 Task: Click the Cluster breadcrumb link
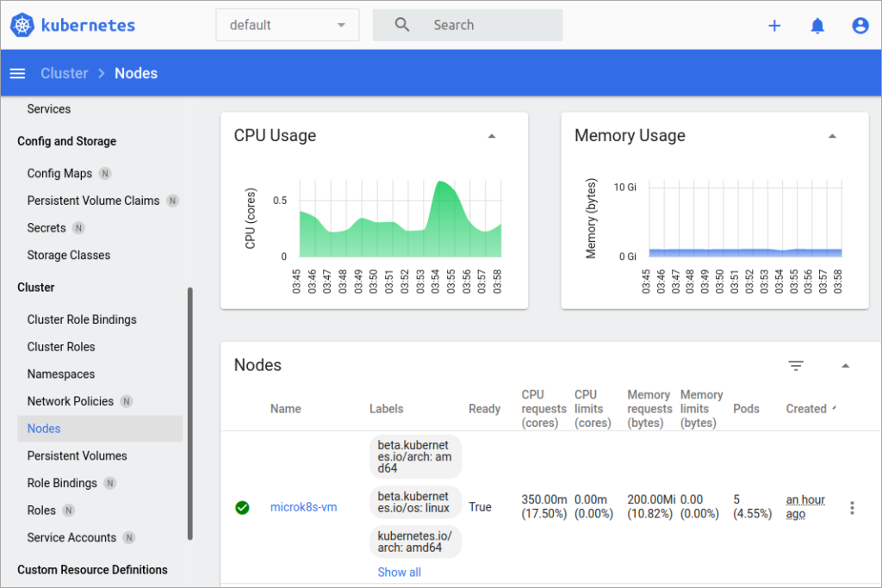click(x=65, y=73)
